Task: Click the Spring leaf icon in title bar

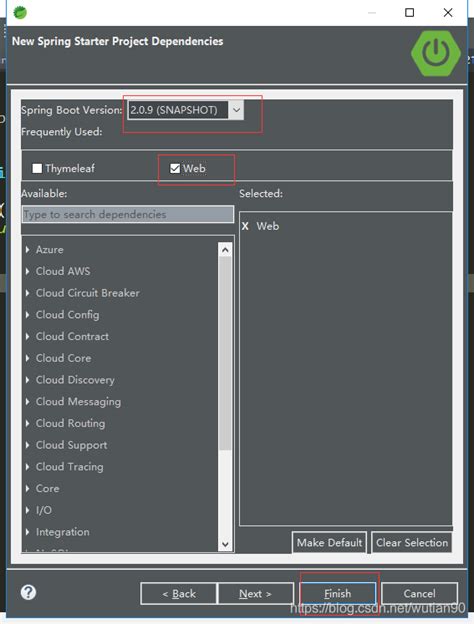Action: [20, 13]
